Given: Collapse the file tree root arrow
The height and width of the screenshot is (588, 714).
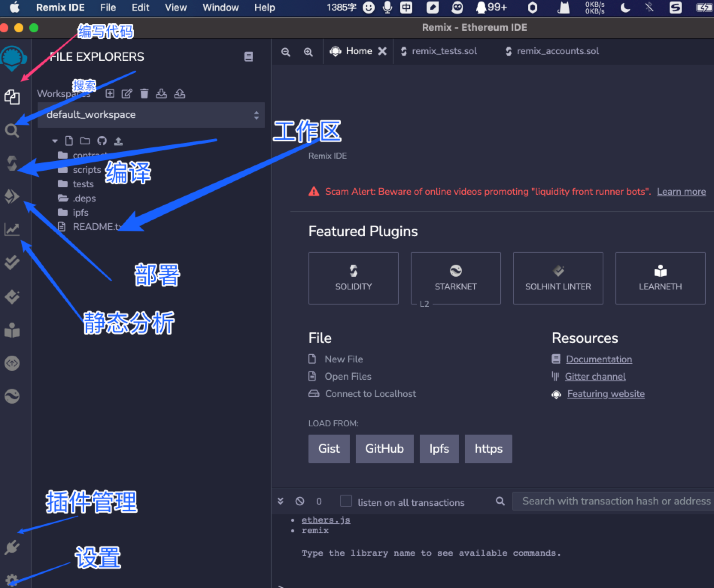Looking at the screenshot, I should pyautogui.click(x=55, y=141).
